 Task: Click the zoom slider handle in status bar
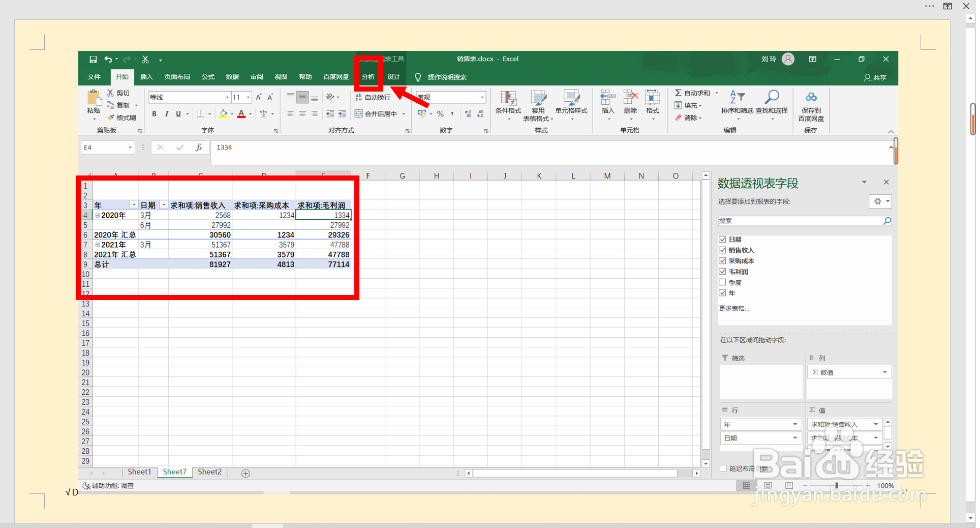coord(837,486)
